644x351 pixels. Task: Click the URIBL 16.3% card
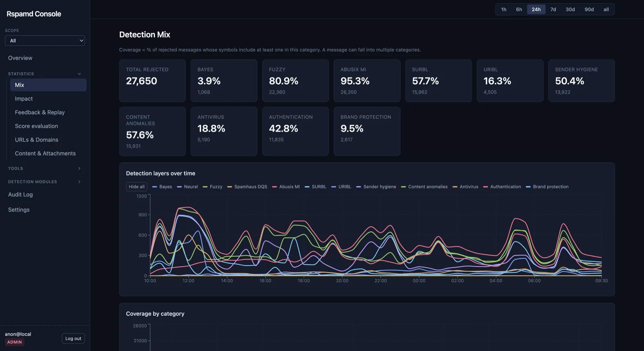(510, 81)
